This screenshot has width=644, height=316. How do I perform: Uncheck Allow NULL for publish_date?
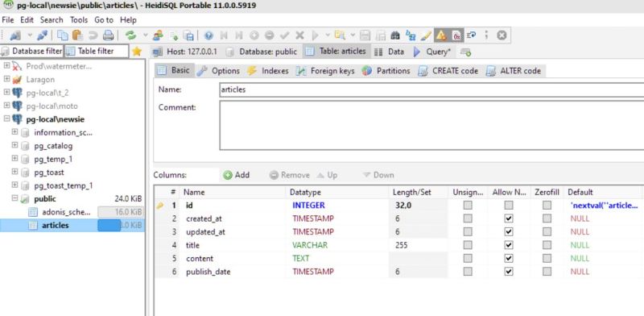pyautogui.click(x=509, y=272)
